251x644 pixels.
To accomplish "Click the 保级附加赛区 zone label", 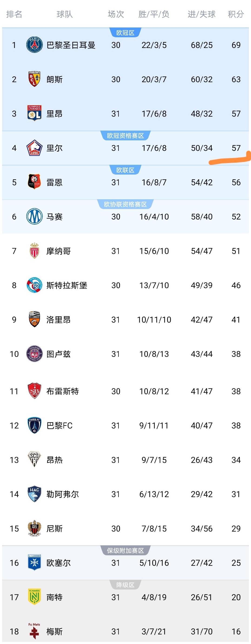I will click(x=125, y=550).
